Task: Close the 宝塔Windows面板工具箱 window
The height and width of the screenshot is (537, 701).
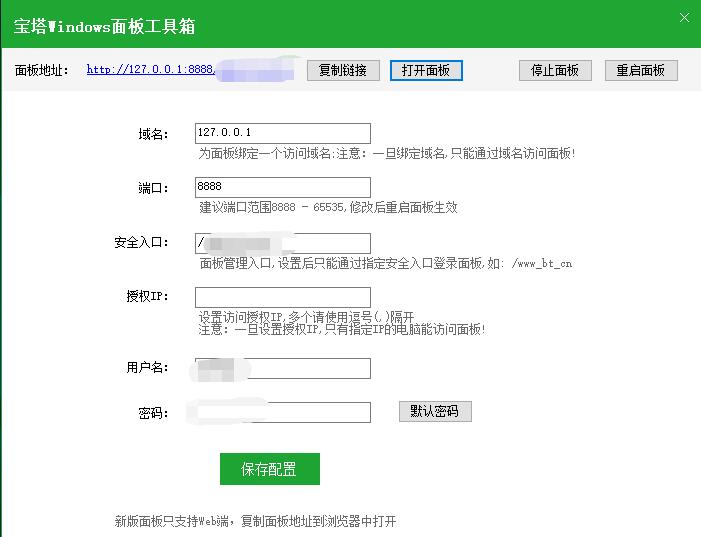Action: click(x=684, y=18)
